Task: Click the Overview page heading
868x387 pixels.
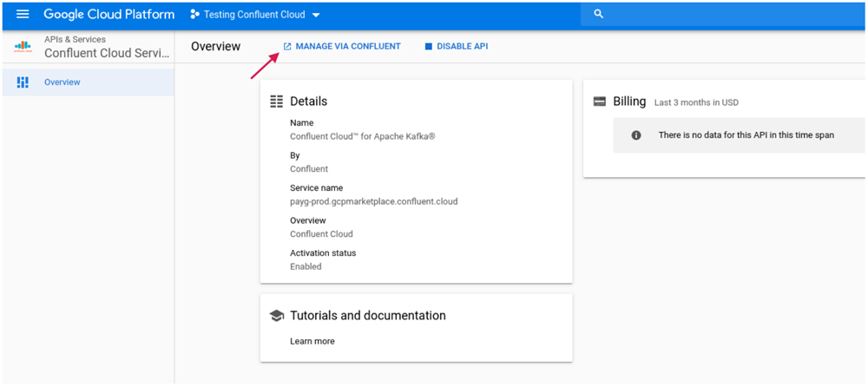Action: 216,47
